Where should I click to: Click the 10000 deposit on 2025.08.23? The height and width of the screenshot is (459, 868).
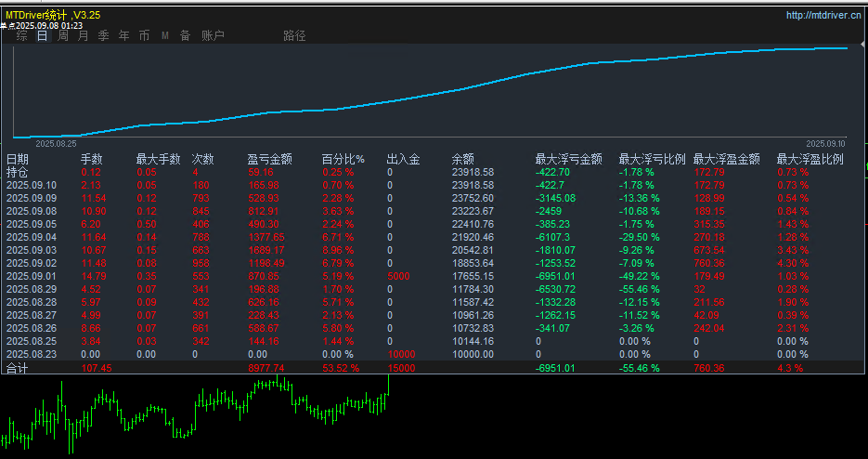(401, 354)
